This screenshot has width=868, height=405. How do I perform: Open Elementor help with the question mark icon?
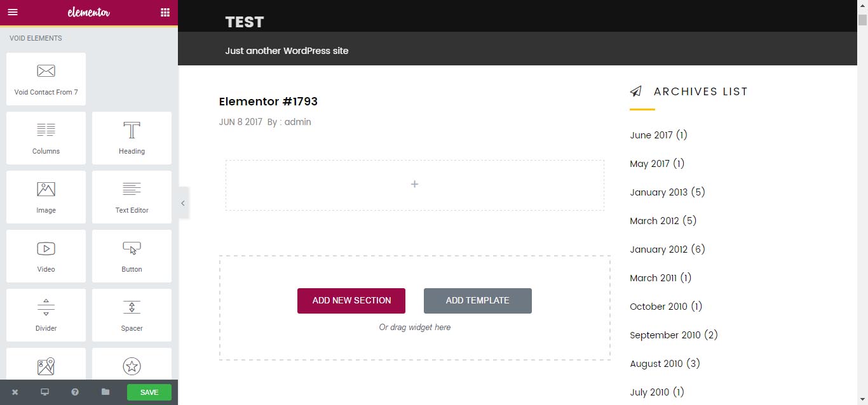click(75, 392)
